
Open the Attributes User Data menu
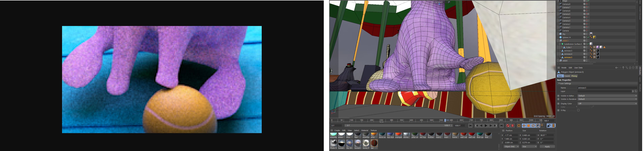point(578,68)
